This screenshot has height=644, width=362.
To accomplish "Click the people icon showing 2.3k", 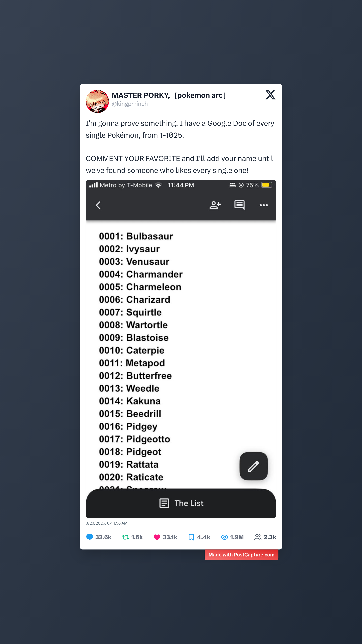I will (258, 537).
